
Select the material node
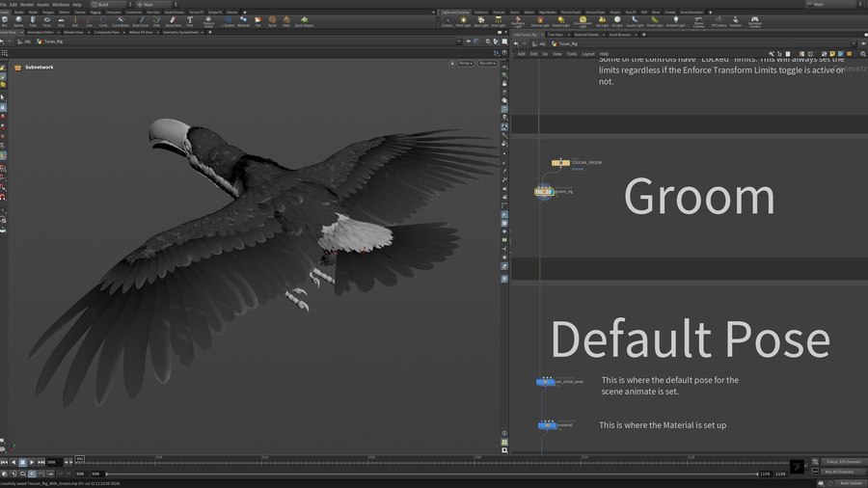tap(547, 425)
